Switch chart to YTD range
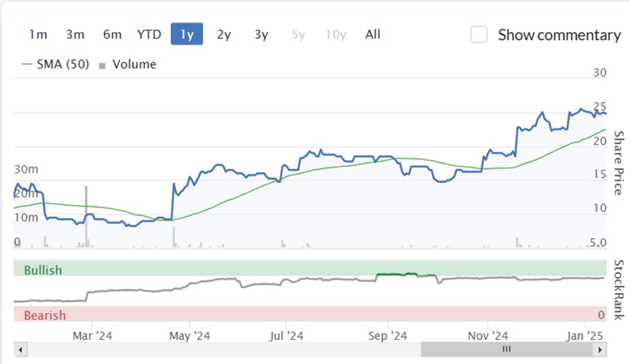The height and width of the screenshot is (364, 630). pyautogui.click(x=149, y=35)
